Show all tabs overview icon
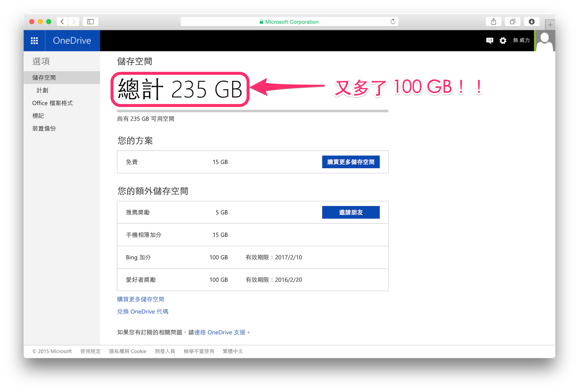 [x=513, y=22]
